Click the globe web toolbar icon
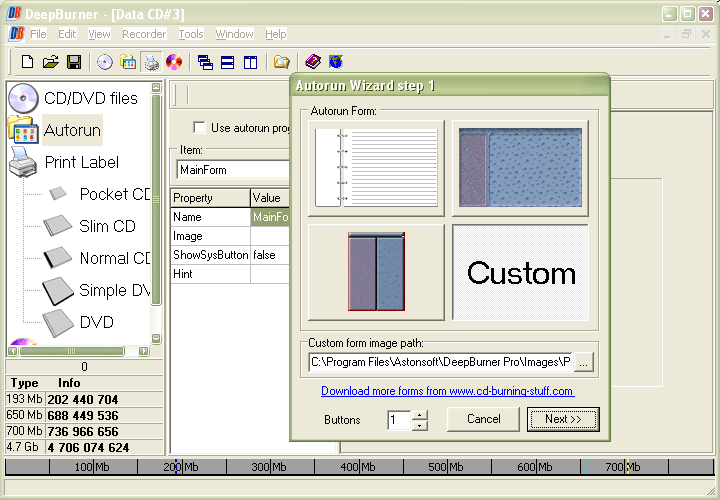This screenshot has width=720, height=500. 336,62
